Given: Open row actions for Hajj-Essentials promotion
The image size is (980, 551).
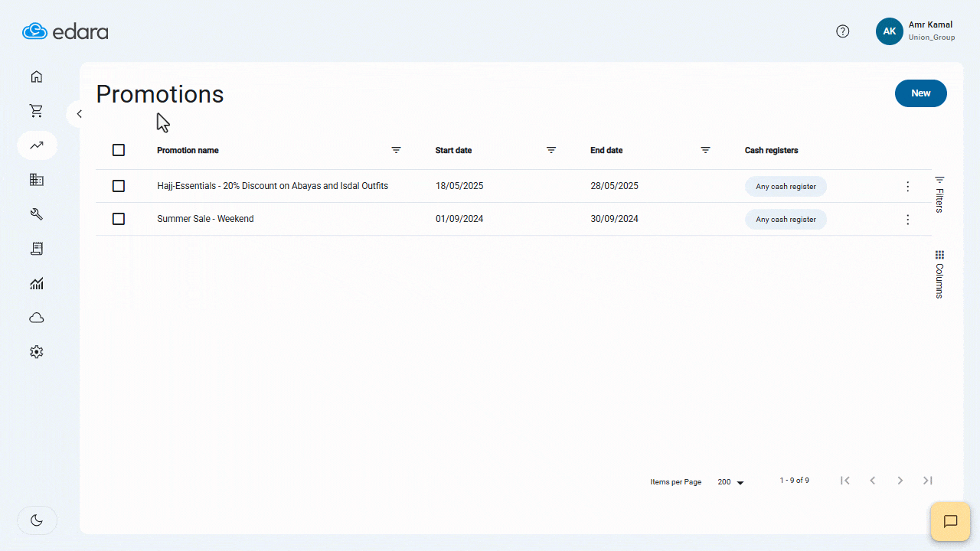Looking at the screenshot, I should pos(908,187).
